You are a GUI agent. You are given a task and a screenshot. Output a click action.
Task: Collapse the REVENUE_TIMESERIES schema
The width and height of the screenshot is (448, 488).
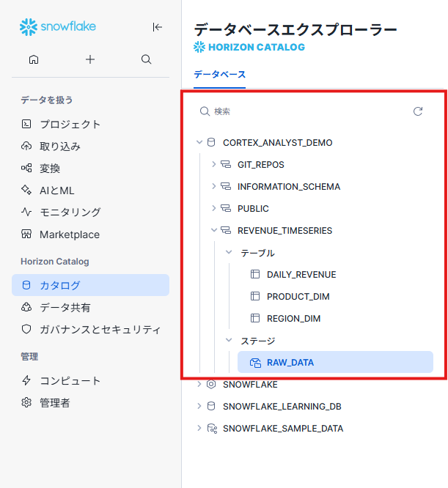pos(214,230)
